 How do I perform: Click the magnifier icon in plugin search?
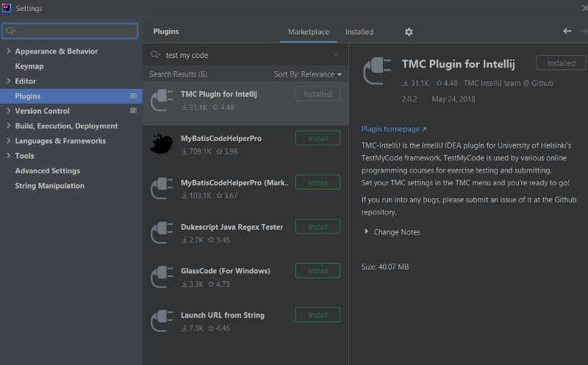pyautogui.click(x=155, y=55)
